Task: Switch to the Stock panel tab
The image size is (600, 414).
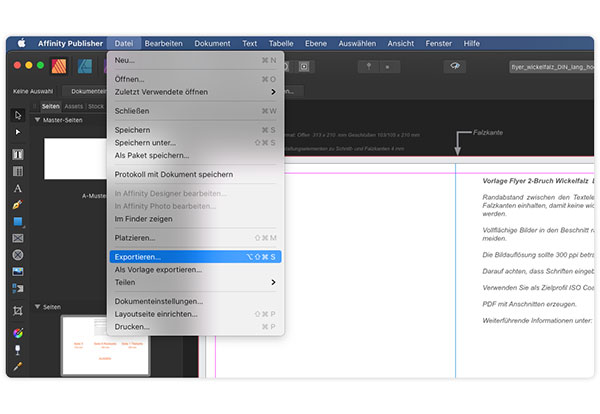Action: 96,106
